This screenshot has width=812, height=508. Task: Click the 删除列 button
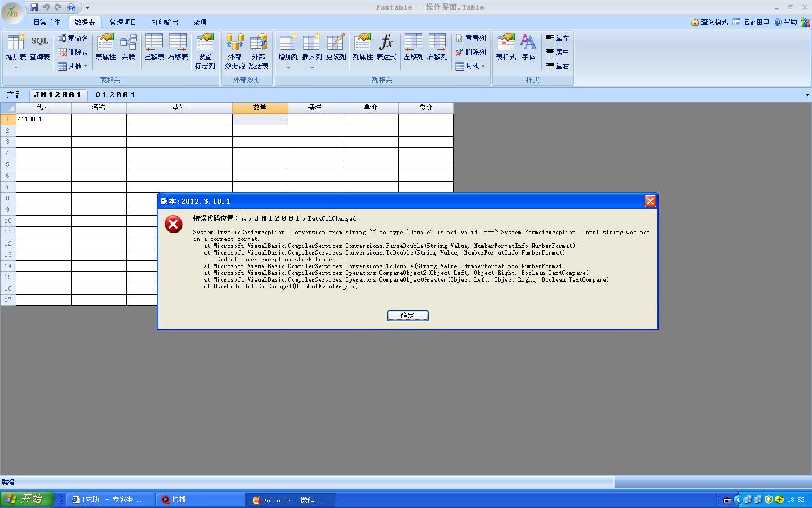(x=470, y=52)
